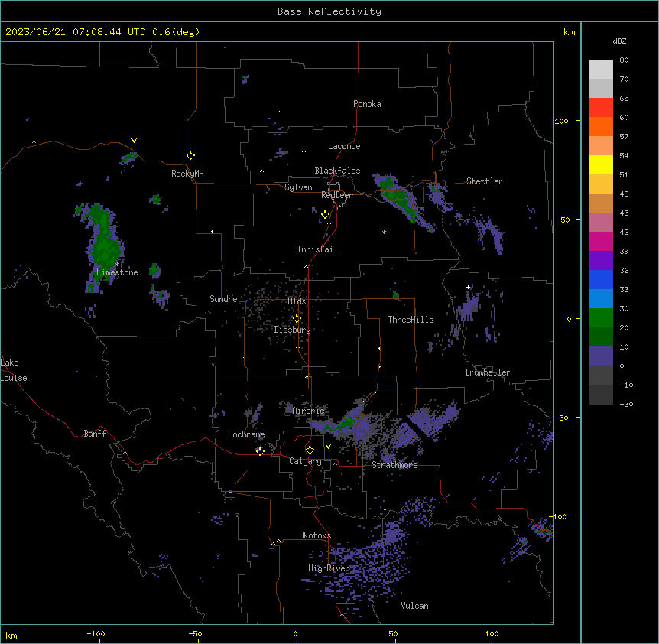Viewport: 659px width, 644px height.
Task: Click the Base_Reflectivity title
Action: (x=329, y=11)
